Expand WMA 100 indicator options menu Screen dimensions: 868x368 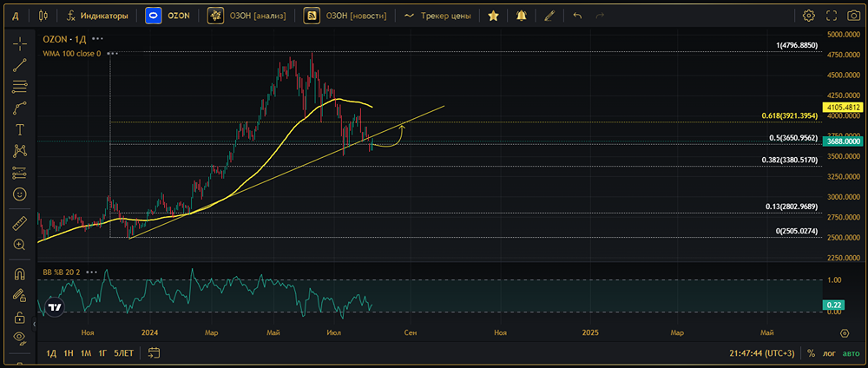point(112,53)
